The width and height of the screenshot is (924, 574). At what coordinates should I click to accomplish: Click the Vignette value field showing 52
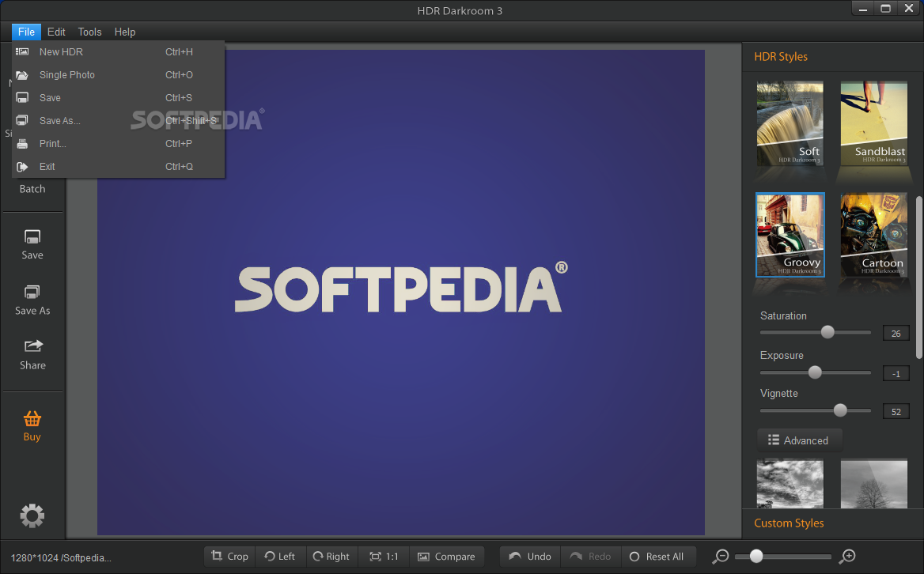(896, 411)
